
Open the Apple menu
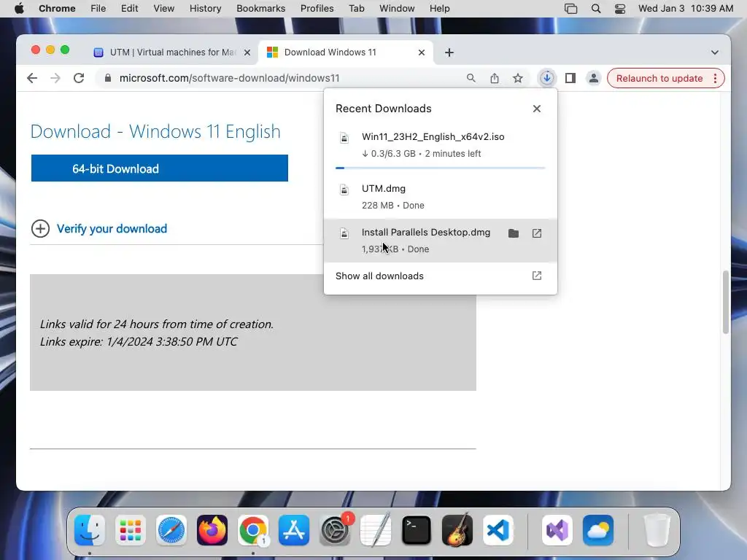[19, 9]
